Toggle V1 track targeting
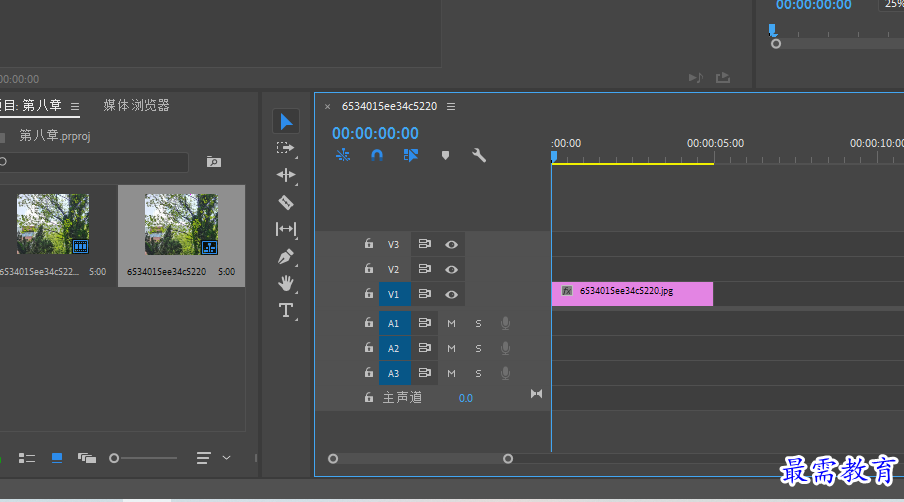Screen dimensions: 904x502 [394, 295]
